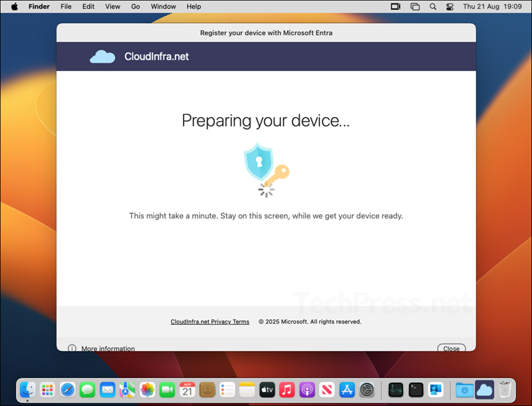Open Reminders from the Dock
The height and width of the screenshot is (406, 532).
[x=227, y=390]
